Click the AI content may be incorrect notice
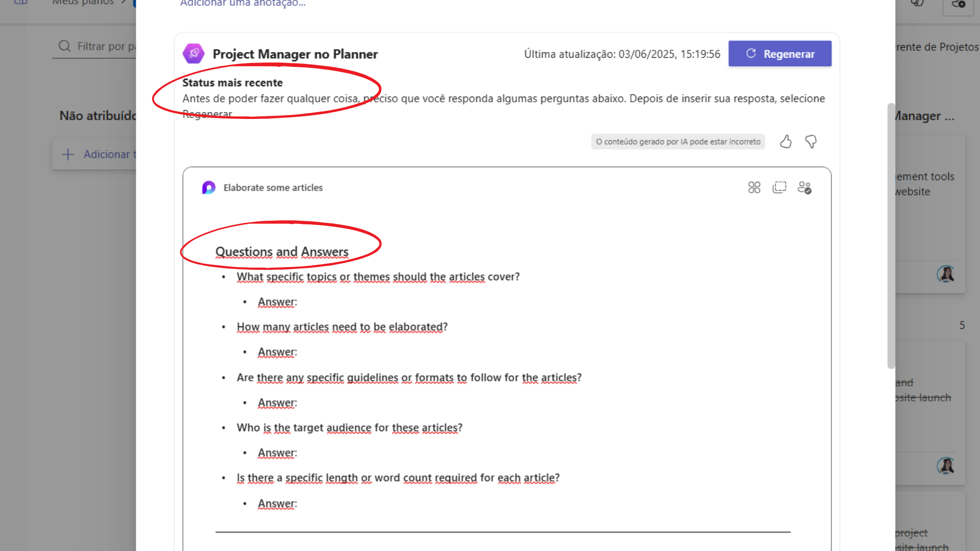 (678, 142)
